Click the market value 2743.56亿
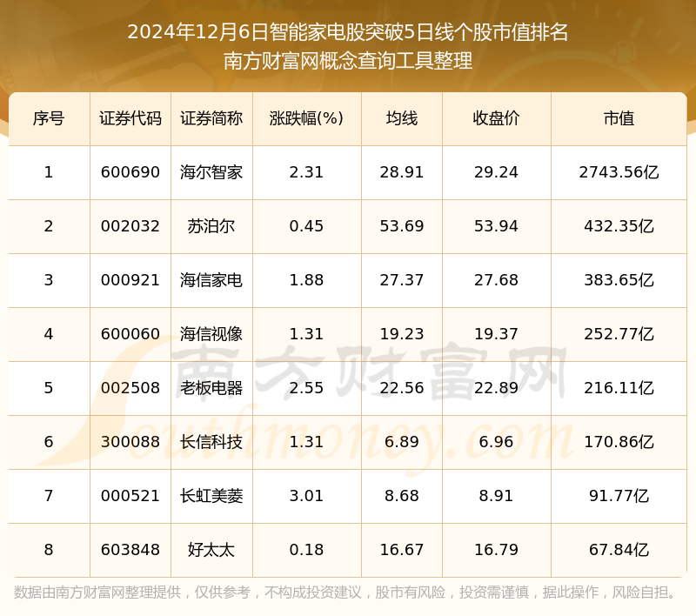 tap(619, 172)
